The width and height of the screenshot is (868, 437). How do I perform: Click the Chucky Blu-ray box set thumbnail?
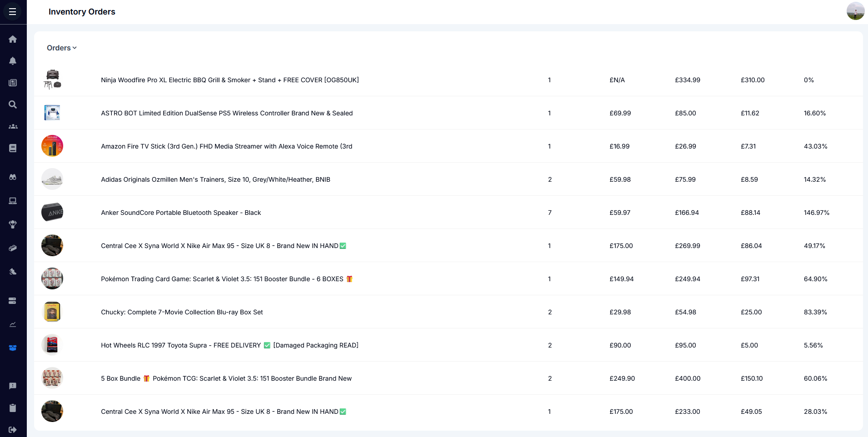coord(52,312)
